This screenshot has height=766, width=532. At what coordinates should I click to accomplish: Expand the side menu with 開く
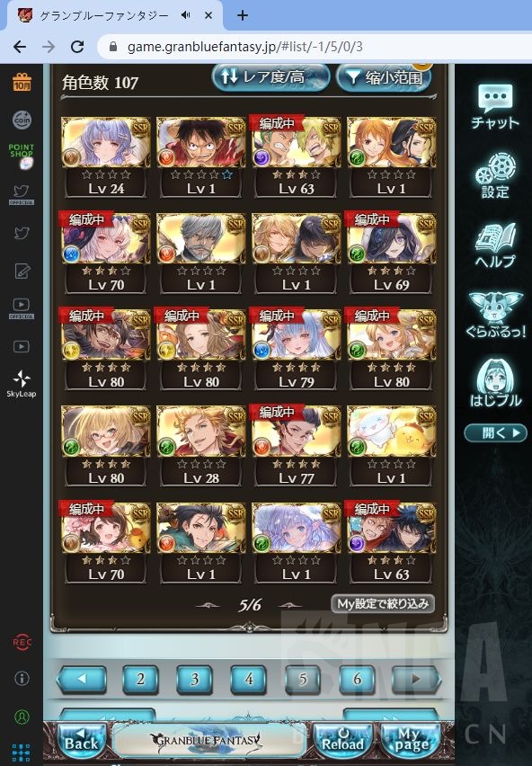click(495, 432)
